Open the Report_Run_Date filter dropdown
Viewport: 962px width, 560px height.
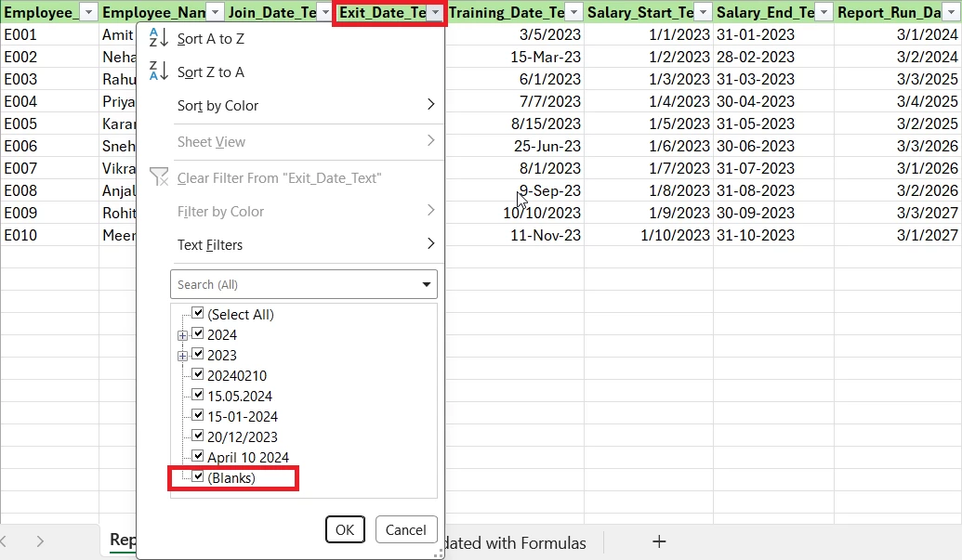click(950, 12)
